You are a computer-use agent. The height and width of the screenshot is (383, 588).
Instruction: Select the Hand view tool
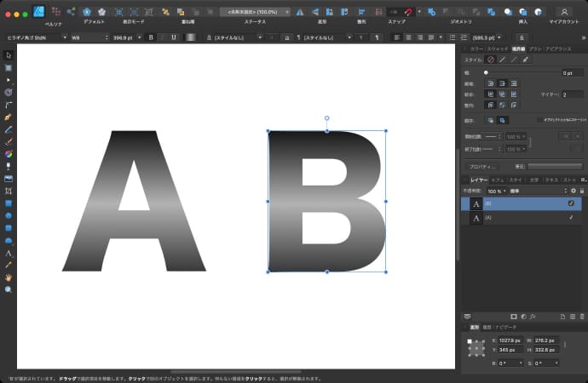[x=9, y=277]
